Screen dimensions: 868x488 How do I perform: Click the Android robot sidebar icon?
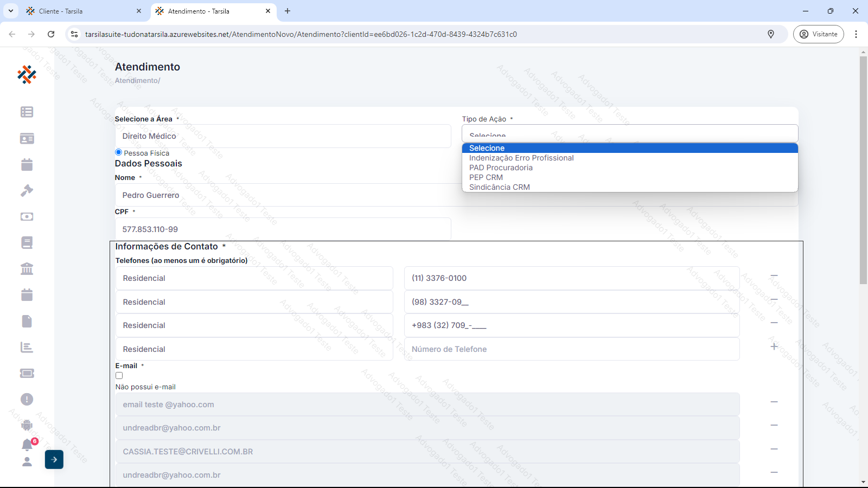click(27, 425)
